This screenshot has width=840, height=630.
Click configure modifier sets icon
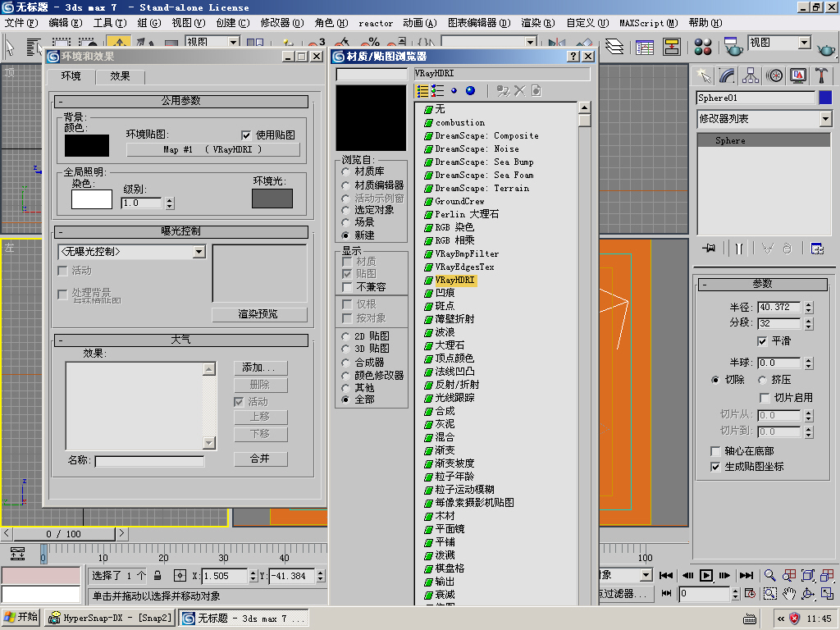coord(817,249)
